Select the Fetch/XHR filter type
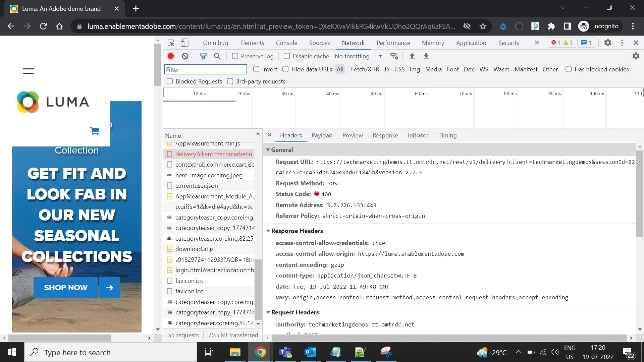Screen dimensions: 644x362 click(x=365, y=69)
